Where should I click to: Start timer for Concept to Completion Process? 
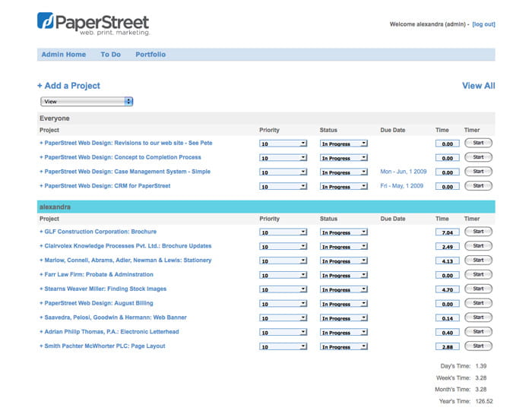click(x=478, y=157)
